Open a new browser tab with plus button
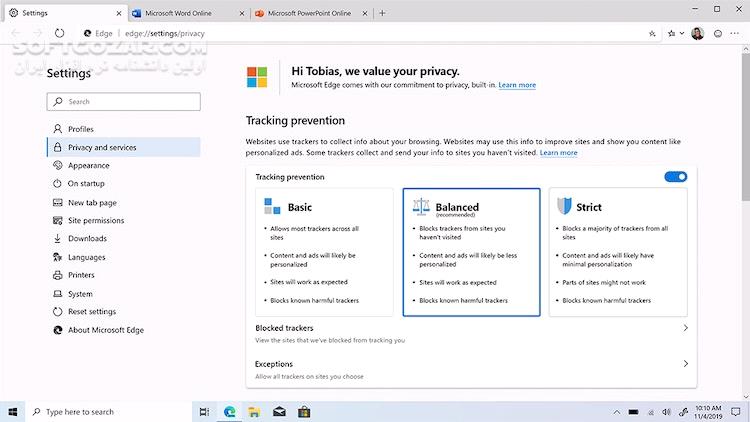Image resolution: width=750 pixels, height=422 pixels. pyautogui.click(x=382, y=13)
